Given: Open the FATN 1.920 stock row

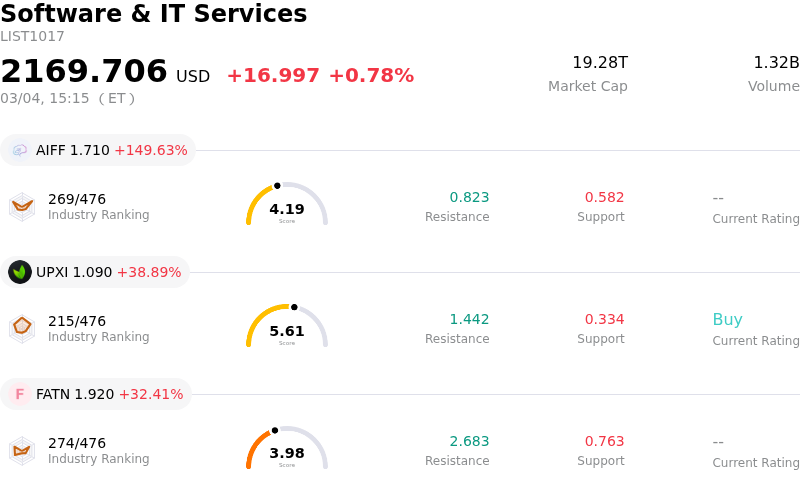Looking at the screenshot, I should click(109, 394).
